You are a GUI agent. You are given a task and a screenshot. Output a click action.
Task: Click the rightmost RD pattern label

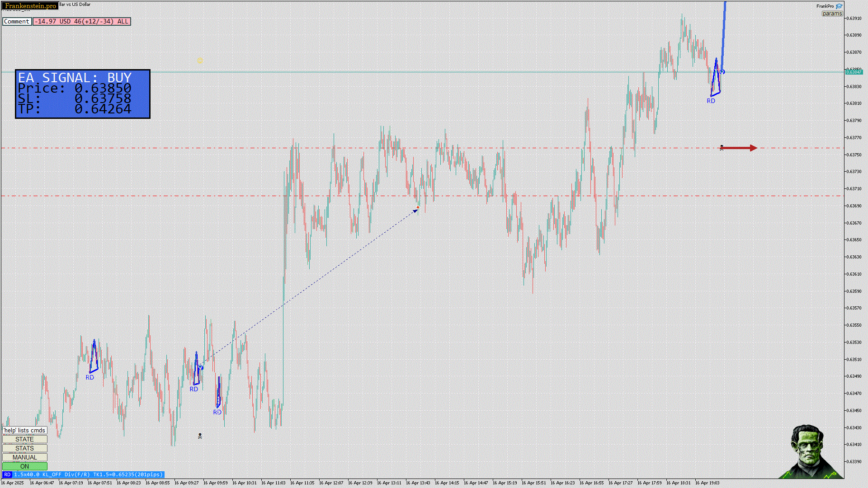(711, 101)
